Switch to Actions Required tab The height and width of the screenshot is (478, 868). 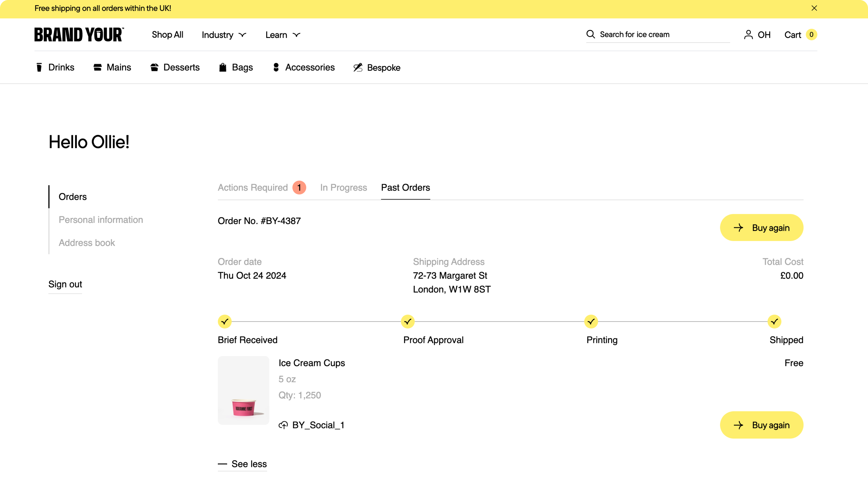pos(253,188)
